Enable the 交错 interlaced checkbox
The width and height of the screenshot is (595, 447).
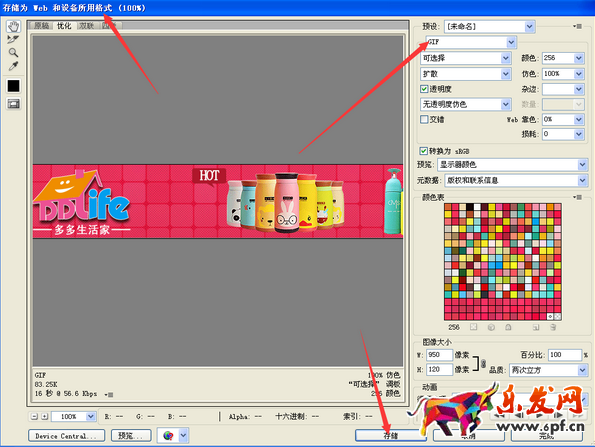click(424, 119)
